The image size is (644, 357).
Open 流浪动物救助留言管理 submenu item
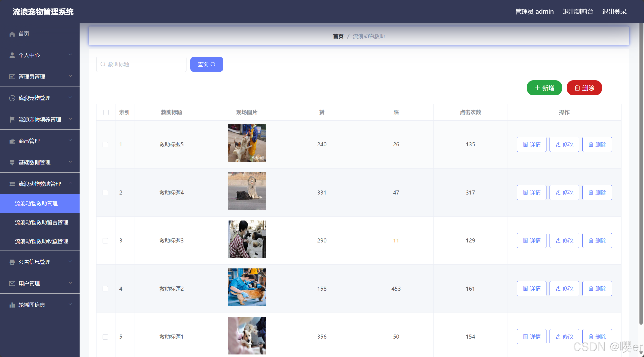click(x=42, y=223)
